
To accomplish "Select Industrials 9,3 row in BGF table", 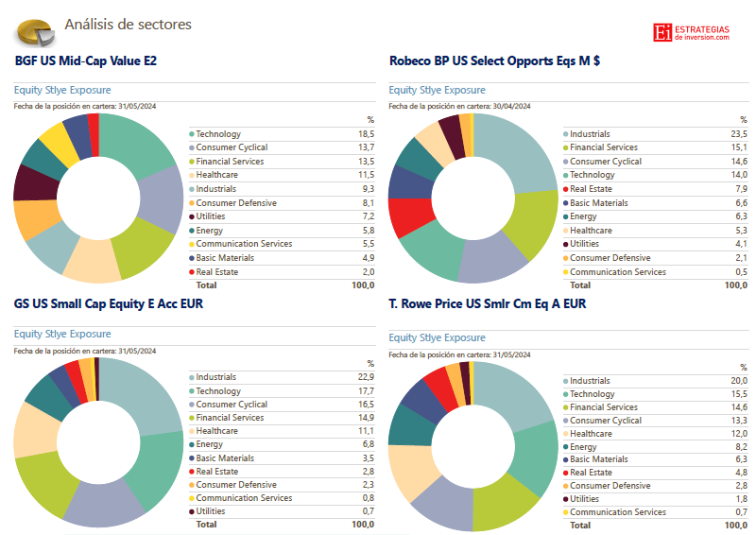I will (282, 189).
